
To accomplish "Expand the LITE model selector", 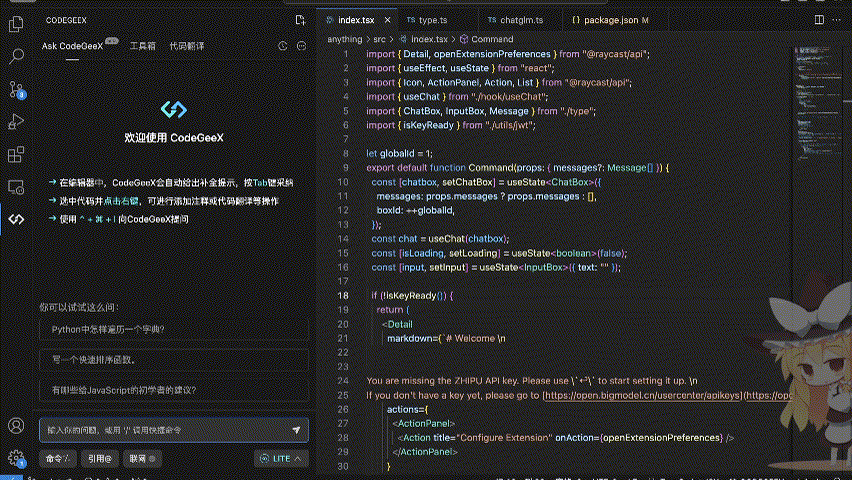I will 281,458.
